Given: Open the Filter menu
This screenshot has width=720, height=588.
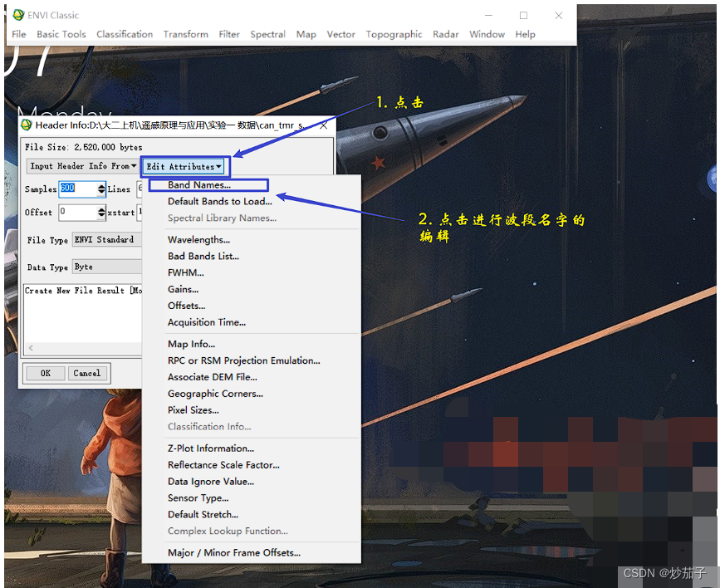Looking at the screenshot, I should click(x=229, y=34).
